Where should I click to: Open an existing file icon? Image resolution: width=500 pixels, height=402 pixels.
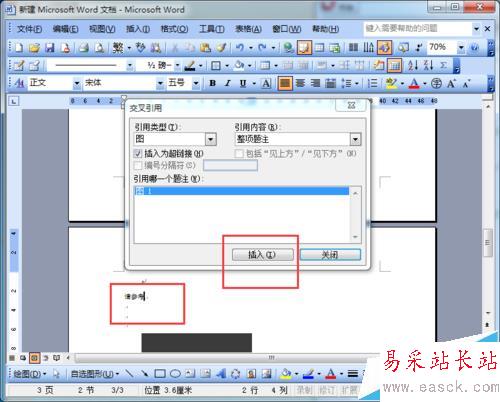tap(34, 48)
